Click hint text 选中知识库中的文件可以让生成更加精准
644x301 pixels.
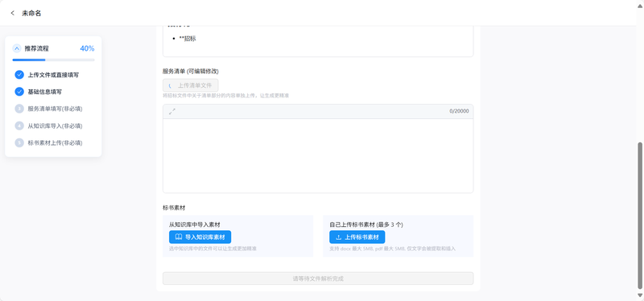213,249
